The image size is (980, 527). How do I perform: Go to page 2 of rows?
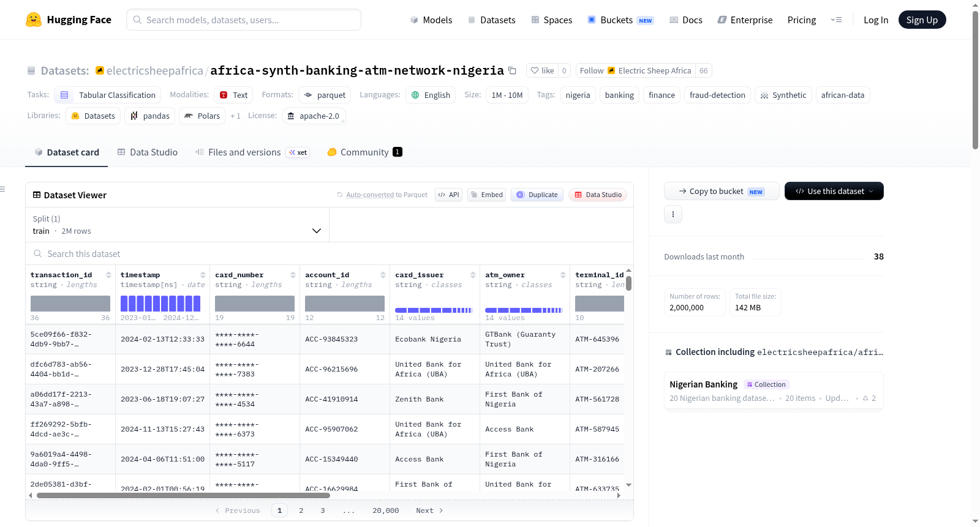click(301, 510)
